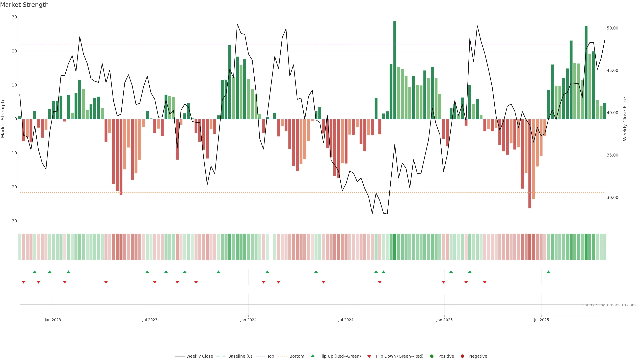
Task: Click the Weekly Close Price axis title
Action: 625,119
